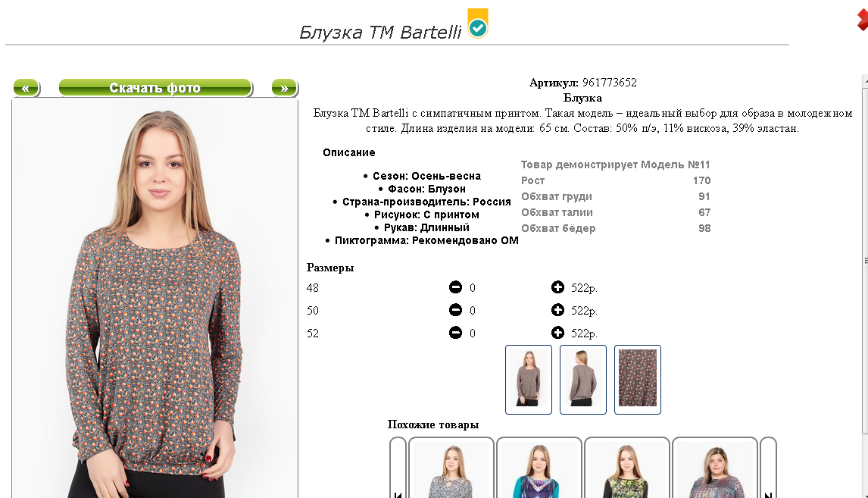Viewport: 868px width, 498px height.
Task: Increase quantity for size 52
Action: tap(557, 332)
